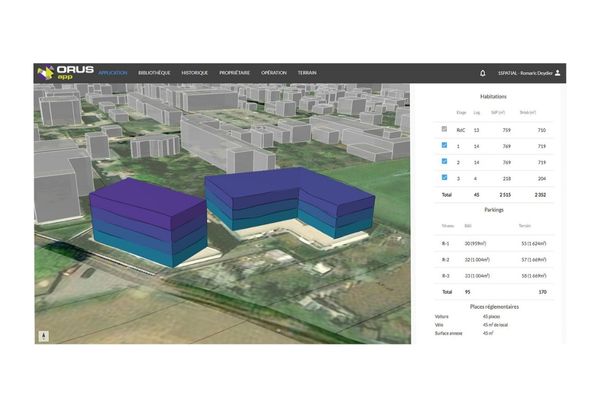Click the user profile icon
Image resolution: width=600 pixels, height=400 pixels.
click(x=559, y=73)
